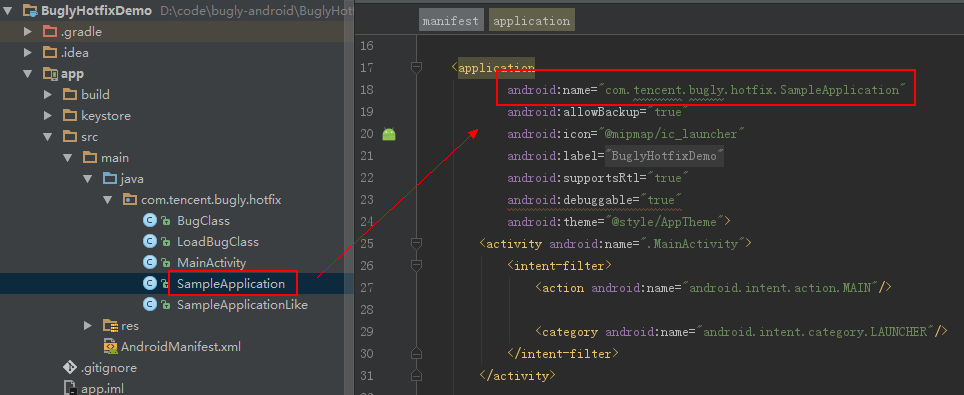
Task: Click the project root folder icon
Action: tap(30, 10)
